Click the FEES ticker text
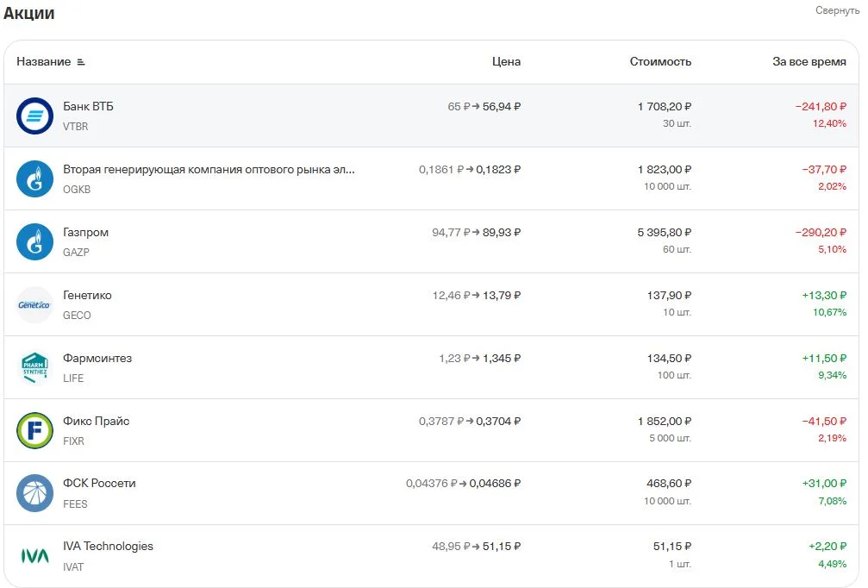 coord(75,504)
